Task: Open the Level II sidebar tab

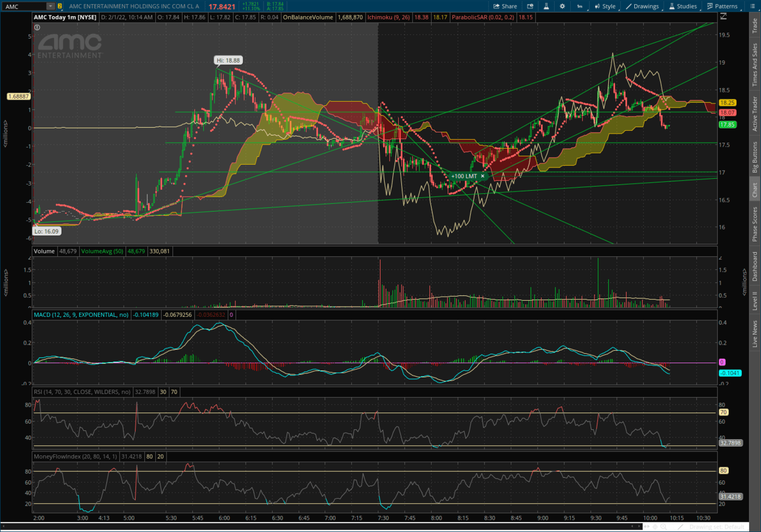Action: point(755,300)
